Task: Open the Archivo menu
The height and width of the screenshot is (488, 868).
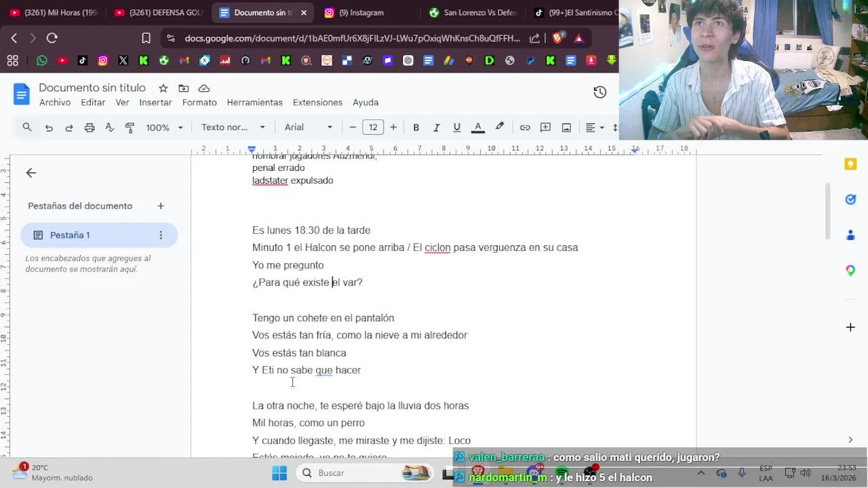Action: pos(55,102)
